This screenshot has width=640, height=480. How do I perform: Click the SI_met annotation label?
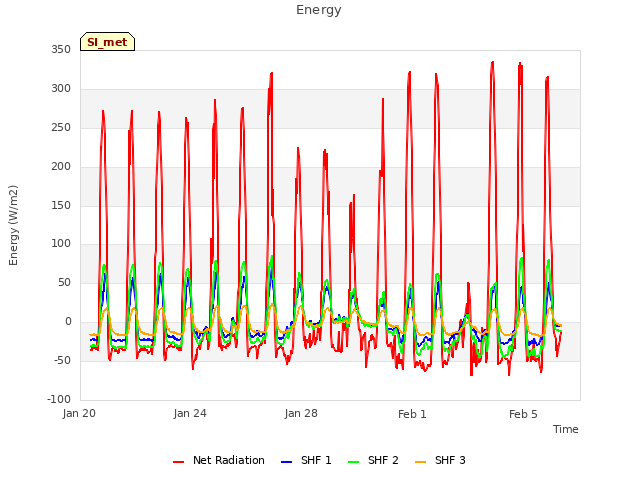pyautogui.click(x=107, y=42)
